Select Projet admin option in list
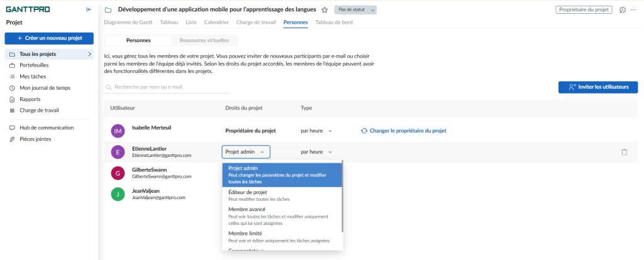 282,175
